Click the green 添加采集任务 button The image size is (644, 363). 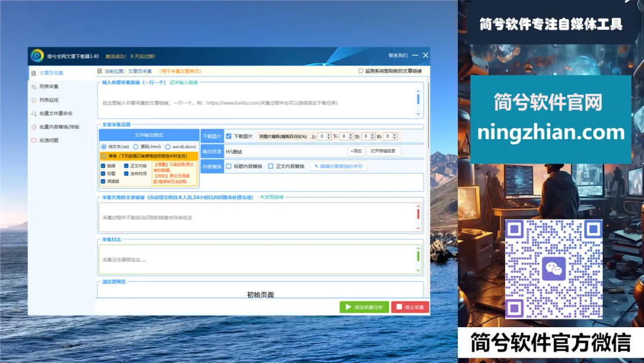[x=364, y=307]
